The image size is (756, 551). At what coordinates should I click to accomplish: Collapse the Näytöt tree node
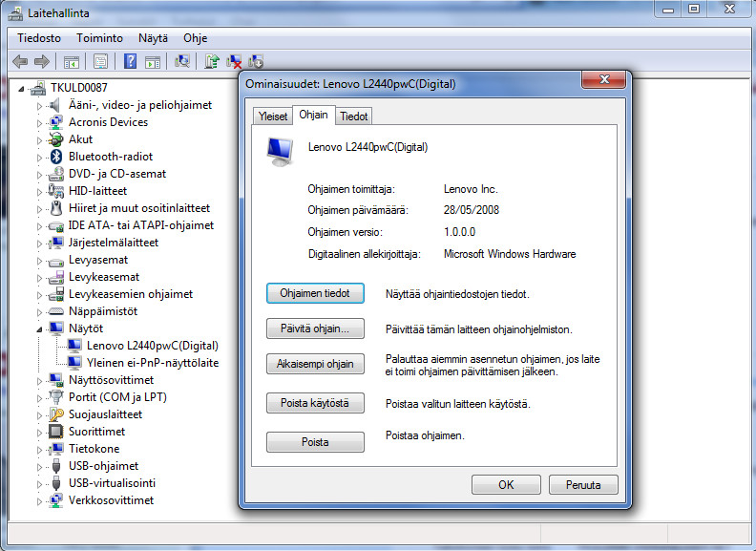point(39,329)
